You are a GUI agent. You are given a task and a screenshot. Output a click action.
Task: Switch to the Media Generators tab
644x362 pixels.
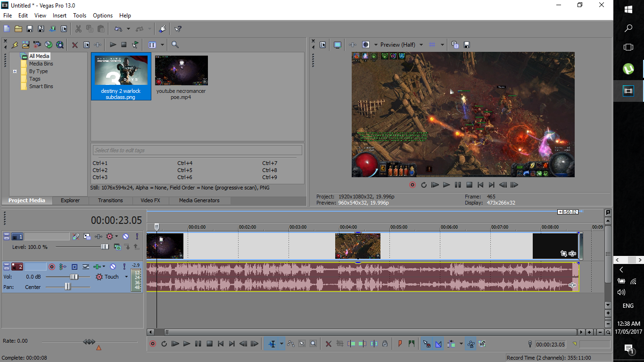point(199,200)
